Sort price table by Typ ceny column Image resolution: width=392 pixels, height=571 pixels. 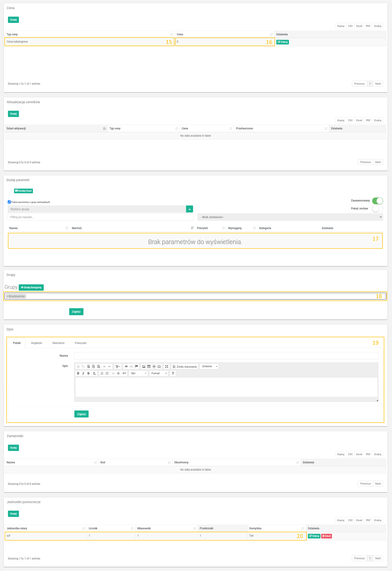point(89,34)
